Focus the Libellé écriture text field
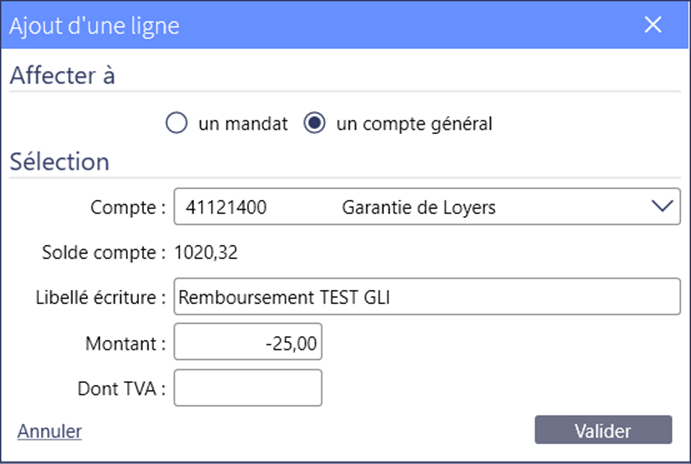691x464 pixels. tap(427, 296)
